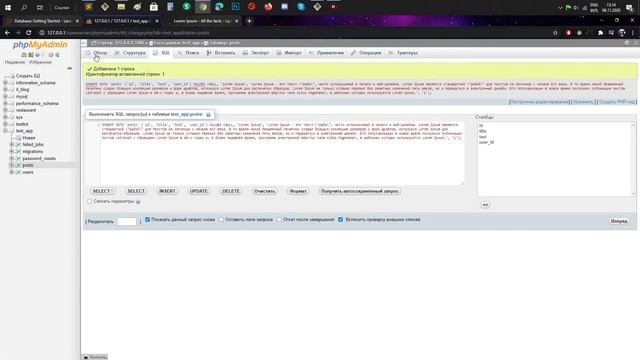Open Task View on the taskbar

40,7
